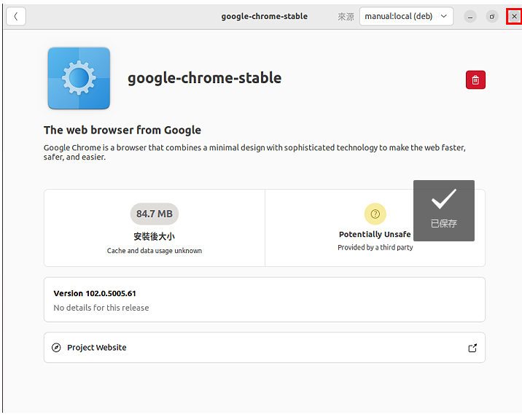522x420 pixels.
Task: Open the Project Website row
Action: [265, 348]
